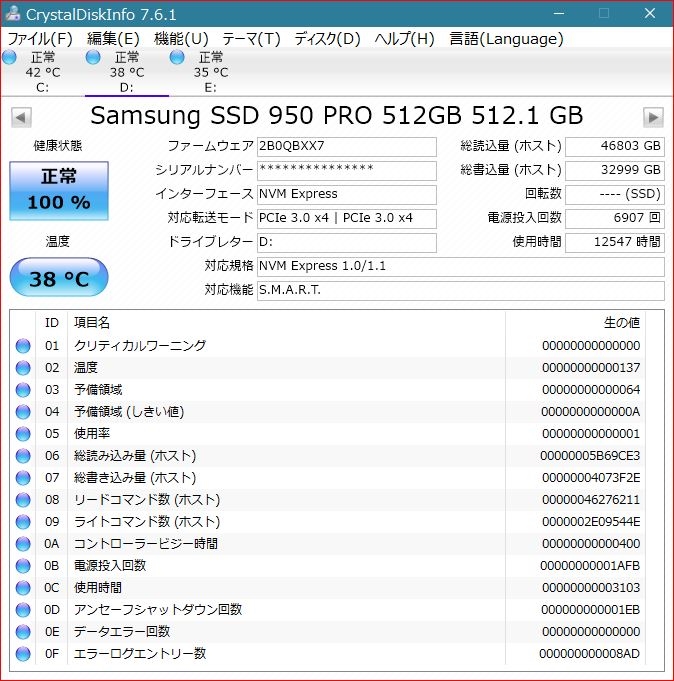
Task: Click the features field S.M.A.R.T.
Action: (x=460, y=290)
